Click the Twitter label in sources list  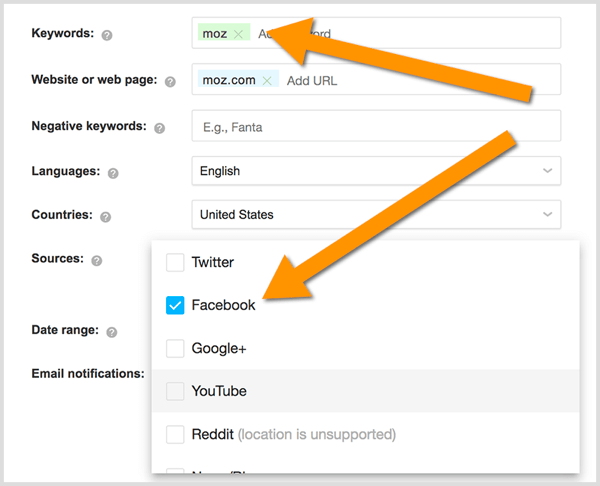click(213, 262)
